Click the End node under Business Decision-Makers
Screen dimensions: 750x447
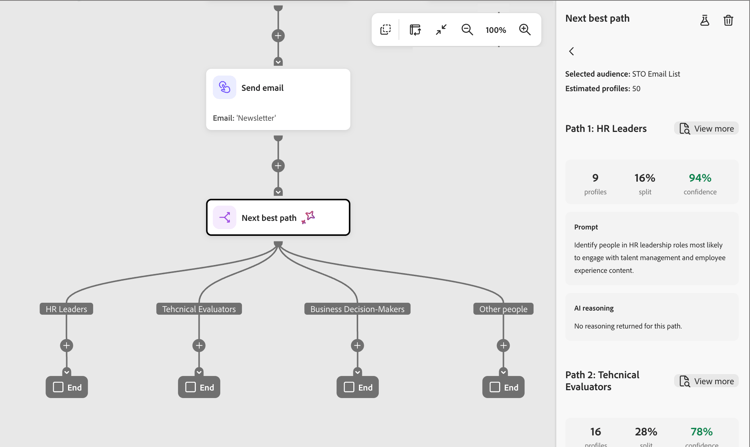357,387
